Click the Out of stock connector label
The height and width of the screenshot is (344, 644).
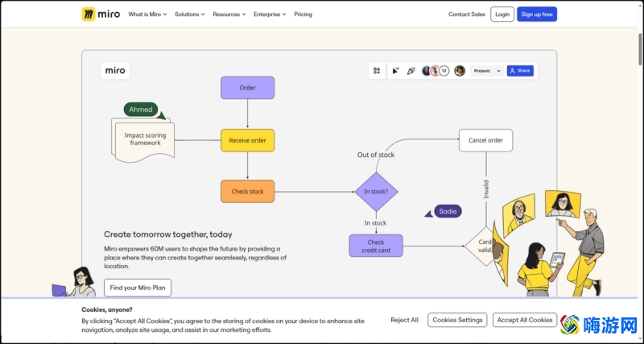376,155
